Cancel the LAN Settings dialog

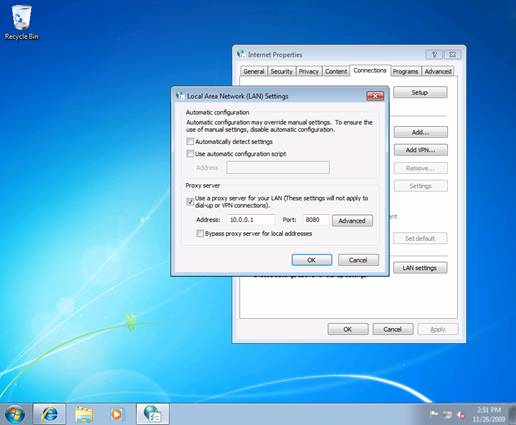point(358,260)
